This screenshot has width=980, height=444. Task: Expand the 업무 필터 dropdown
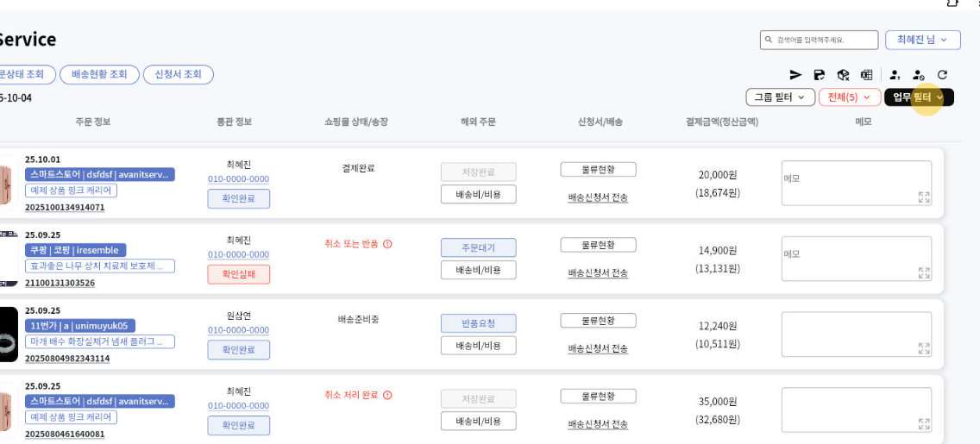(x=919, y=97)
